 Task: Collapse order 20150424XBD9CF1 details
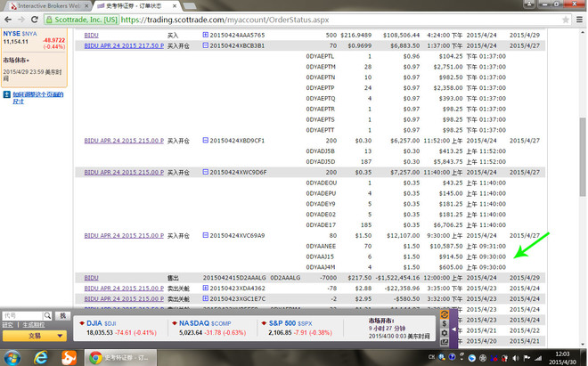coord(206,140)
